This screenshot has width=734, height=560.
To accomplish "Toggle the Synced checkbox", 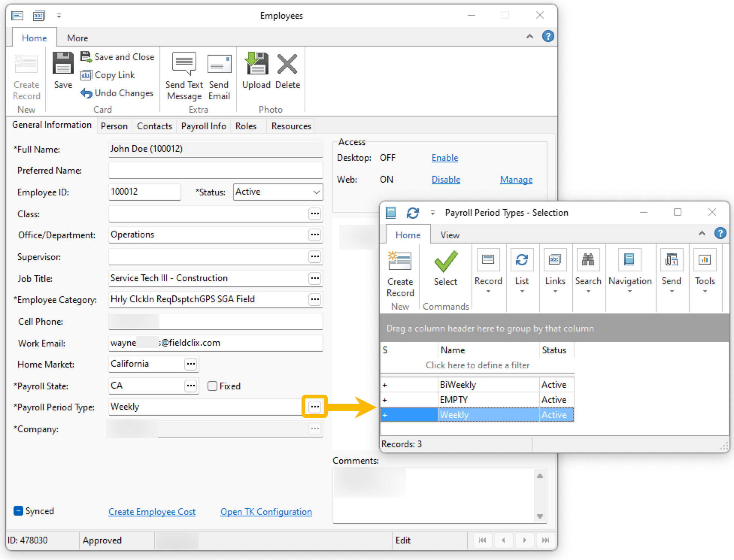I will pyautogui.click(x=18, y=511).
